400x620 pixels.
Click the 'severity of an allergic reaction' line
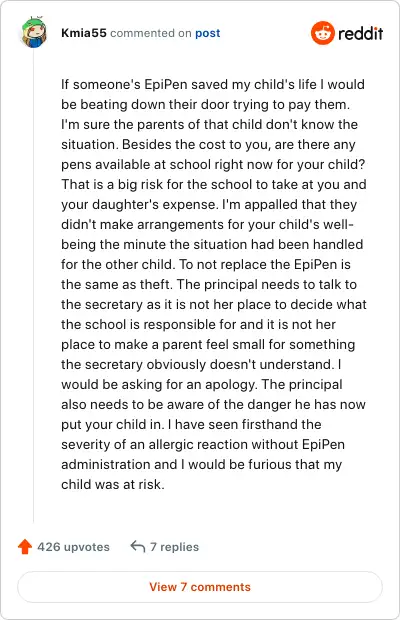coord(203,444)
